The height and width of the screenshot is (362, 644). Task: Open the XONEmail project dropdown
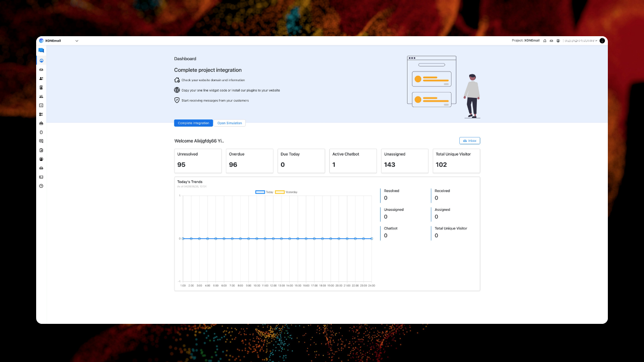click(x=76, y=41)
